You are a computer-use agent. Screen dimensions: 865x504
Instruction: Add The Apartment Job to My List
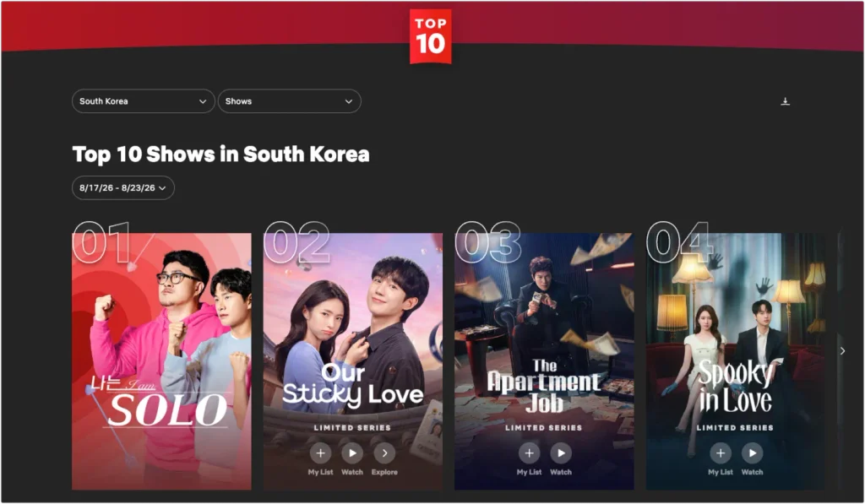point(529,453)
